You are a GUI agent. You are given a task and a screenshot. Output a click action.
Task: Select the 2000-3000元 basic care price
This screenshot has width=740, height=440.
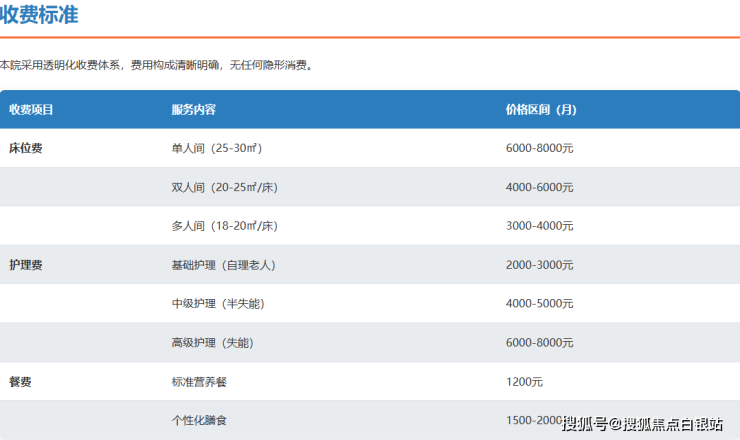540,265
